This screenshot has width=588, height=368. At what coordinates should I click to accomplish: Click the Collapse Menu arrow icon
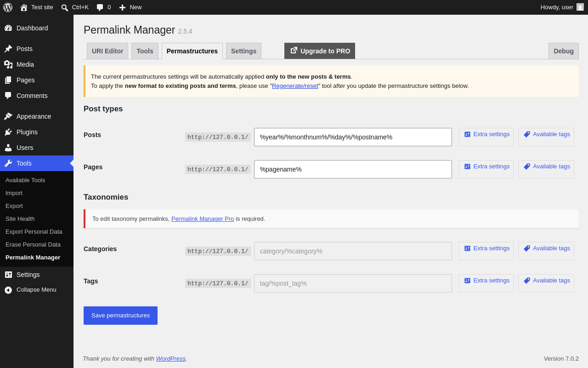click(x=8, y=290)
